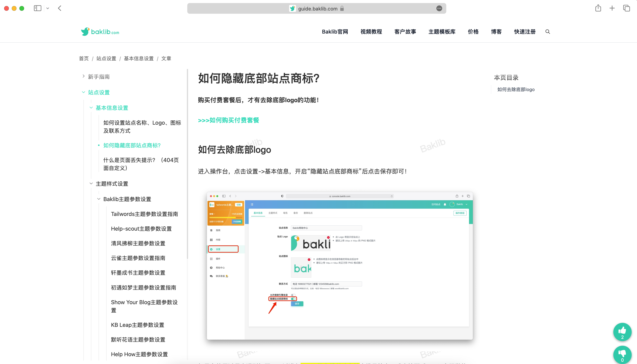Viewport: 637px width, 364px height.
Task: Open the Safari share icon
Action: (598, 8)
